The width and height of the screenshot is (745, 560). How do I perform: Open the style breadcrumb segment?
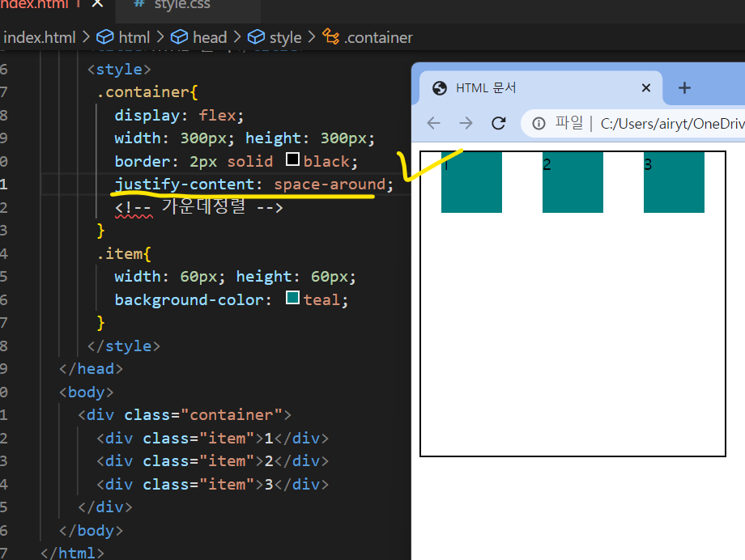(x=285, y=37)
